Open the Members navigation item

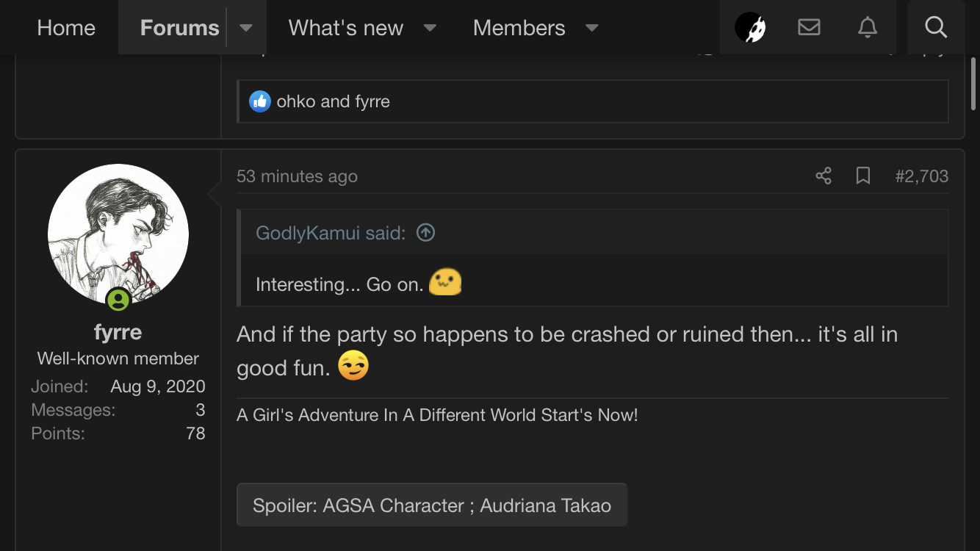519,28
